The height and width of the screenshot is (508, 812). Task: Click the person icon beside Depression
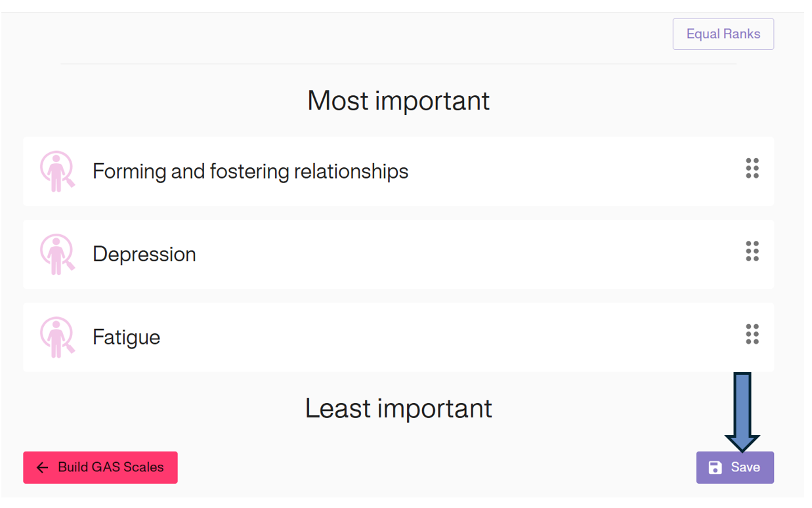click(57, 254)
